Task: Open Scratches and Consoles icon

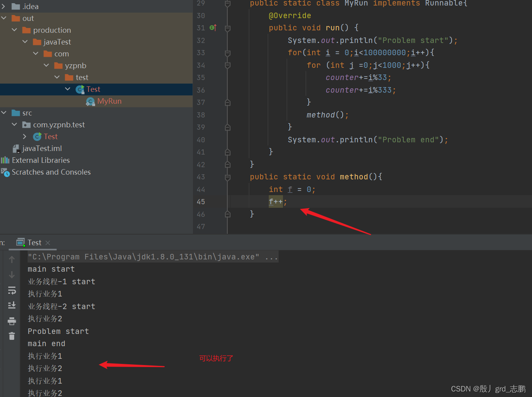Action: [5, 172]
